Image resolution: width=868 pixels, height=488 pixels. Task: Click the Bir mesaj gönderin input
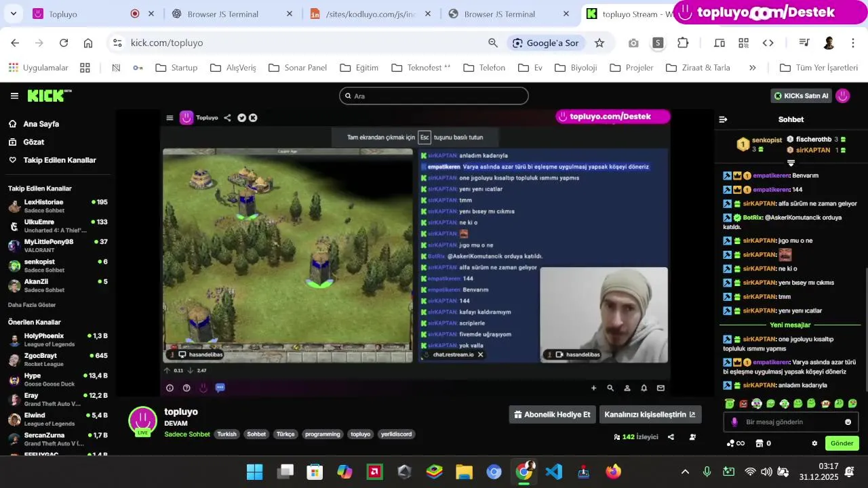[791, 422]
